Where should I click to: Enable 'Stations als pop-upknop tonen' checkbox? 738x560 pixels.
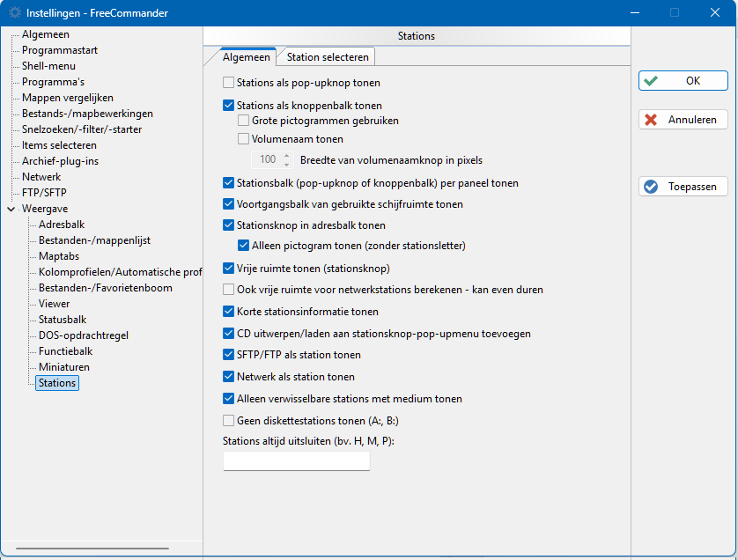229,83
